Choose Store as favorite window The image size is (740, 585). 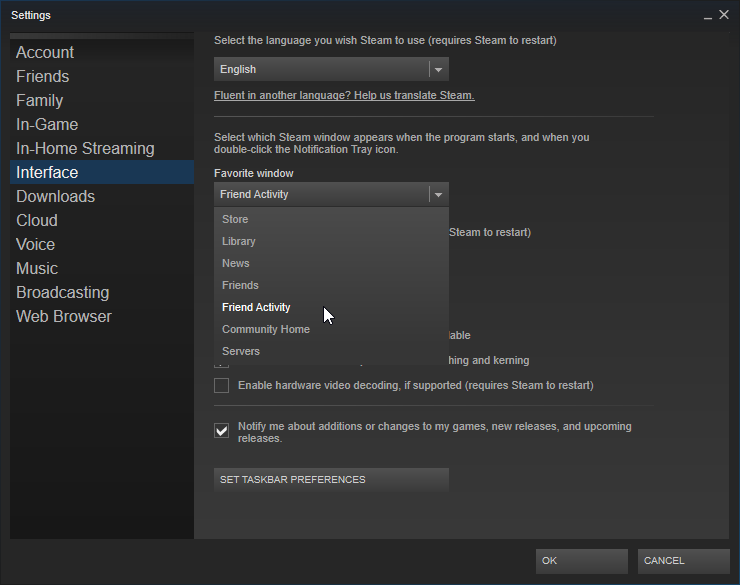click(x=331, y=219)
